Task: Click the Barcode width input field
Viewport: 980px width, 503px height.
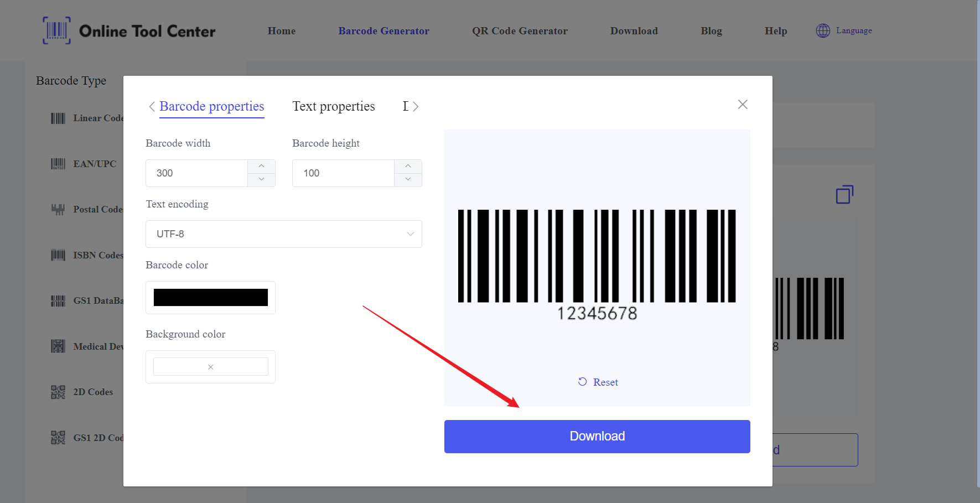Action: (196, 173)
